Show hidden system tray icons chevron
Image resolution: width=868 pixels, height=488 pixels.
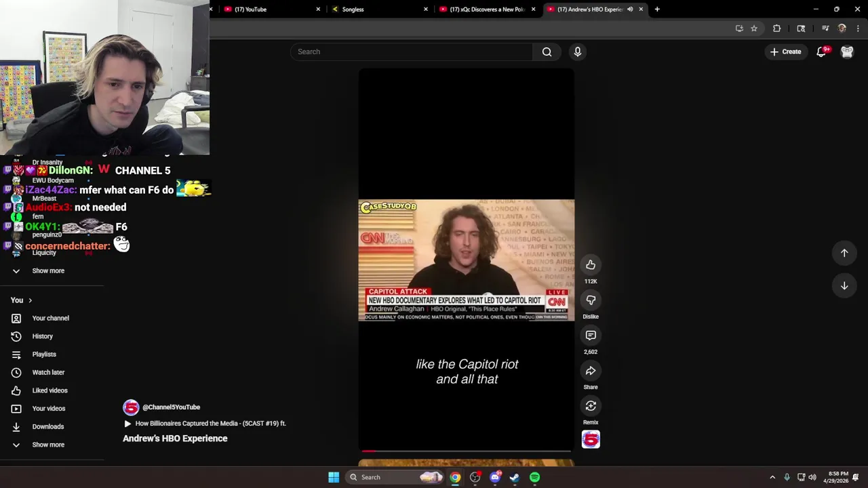tap(772, 477)
